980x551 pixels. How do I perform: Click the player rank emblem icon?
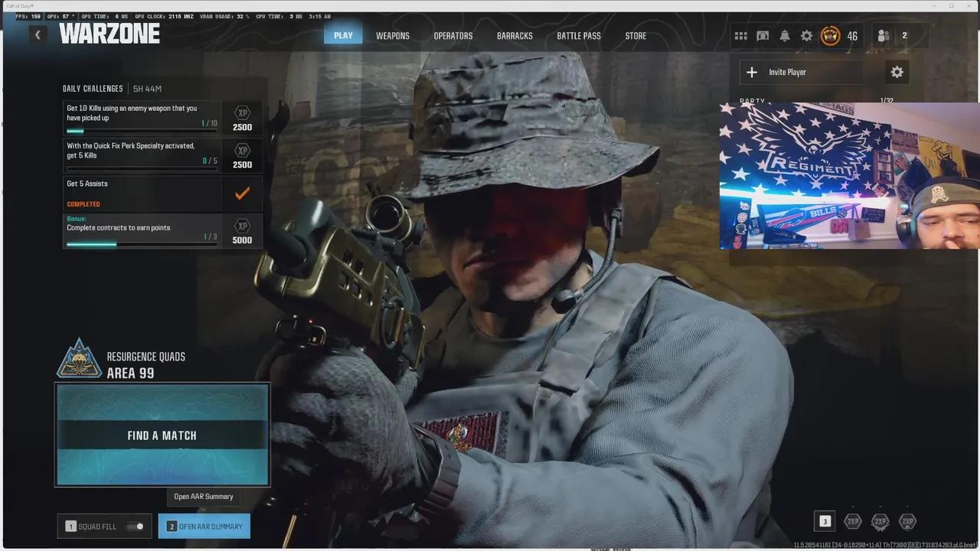point(830,35)
